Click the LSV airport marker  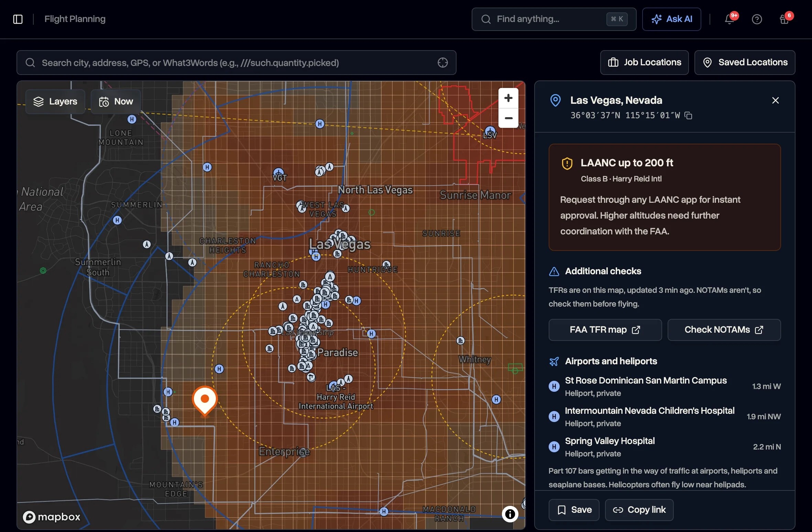pos(490,132)
